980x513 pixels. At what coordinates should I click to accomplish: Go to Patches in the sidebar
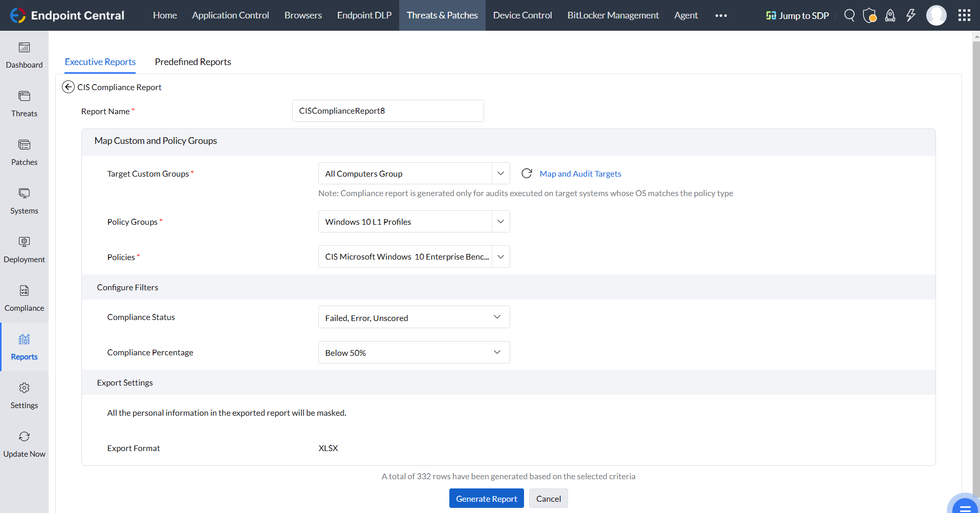[x=24, y=153]
